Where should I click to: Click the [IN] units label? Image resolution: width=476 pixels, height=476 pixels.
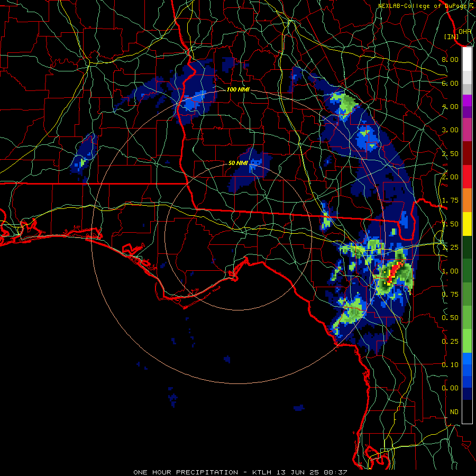point(452,36)
